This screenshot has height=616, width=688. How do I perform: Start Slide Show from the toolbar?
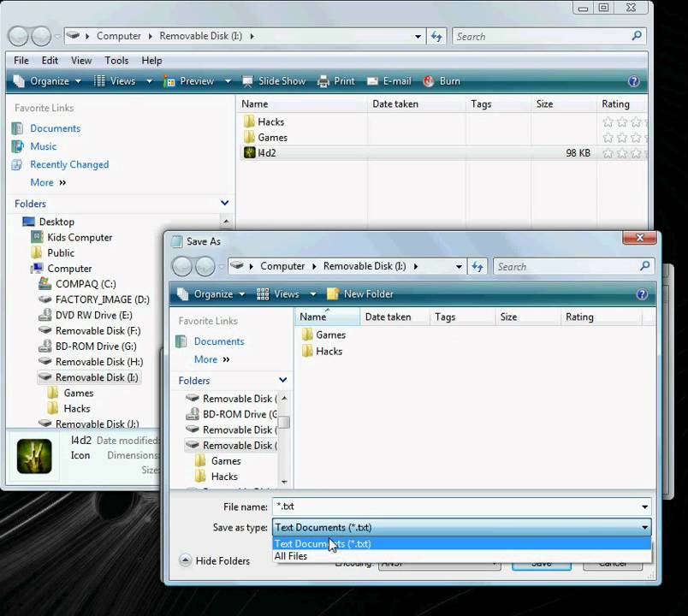[x=275, y=81]
